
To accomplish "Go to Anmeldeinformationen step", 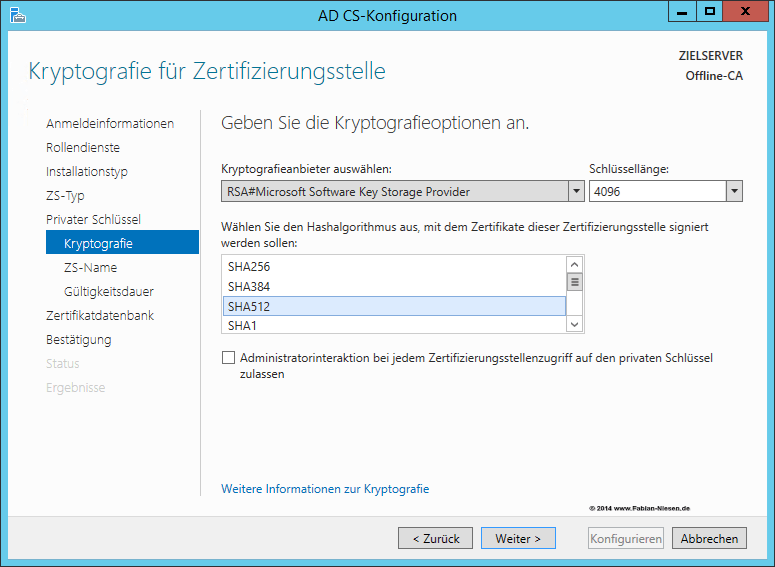I will [x=110, y=124].
